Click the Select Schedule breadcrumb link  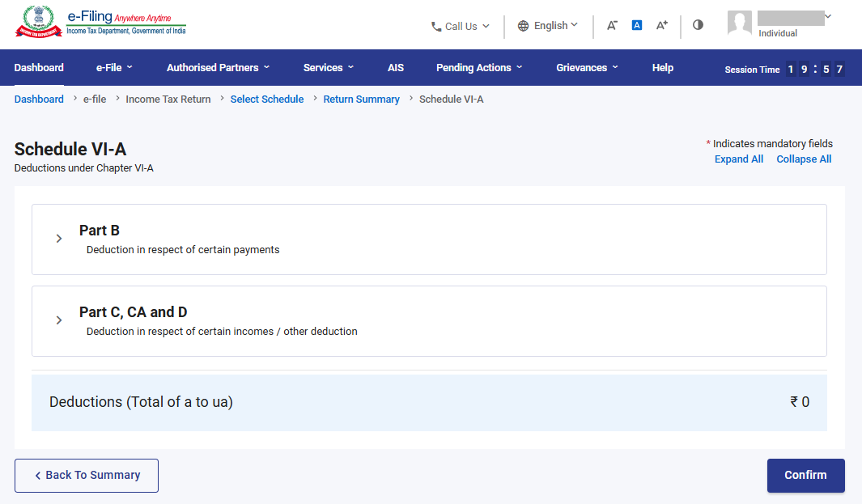tap(266, 99)
